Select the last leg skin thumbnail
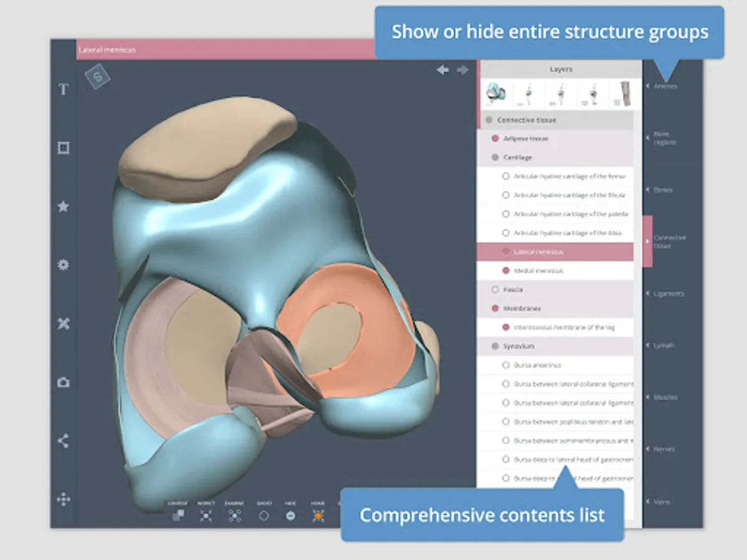The width and height of the screenshot is (747, 560). [624, 94]
